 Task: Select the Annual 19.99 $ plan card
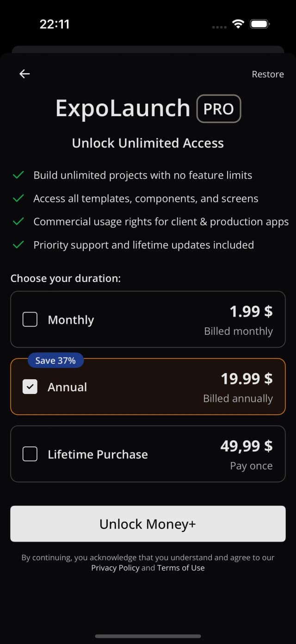[148, 387]
